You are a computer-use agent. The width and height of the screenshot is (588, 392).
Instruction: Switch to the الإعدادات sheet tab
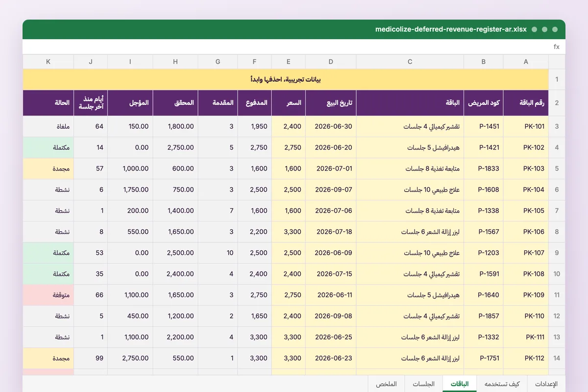(x=546, y=384)
